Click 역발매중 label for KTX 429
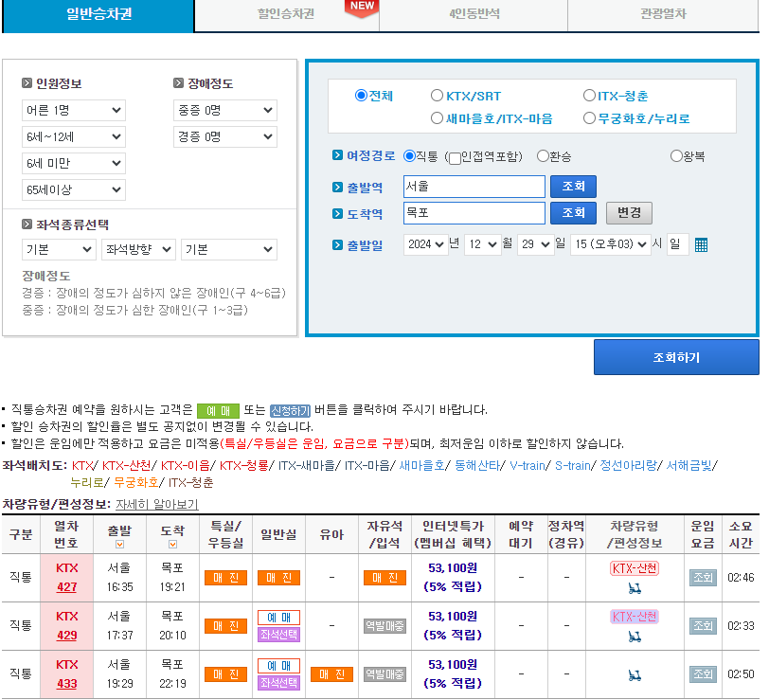This screenshot has height=700, width=769. tap(384, 626)
